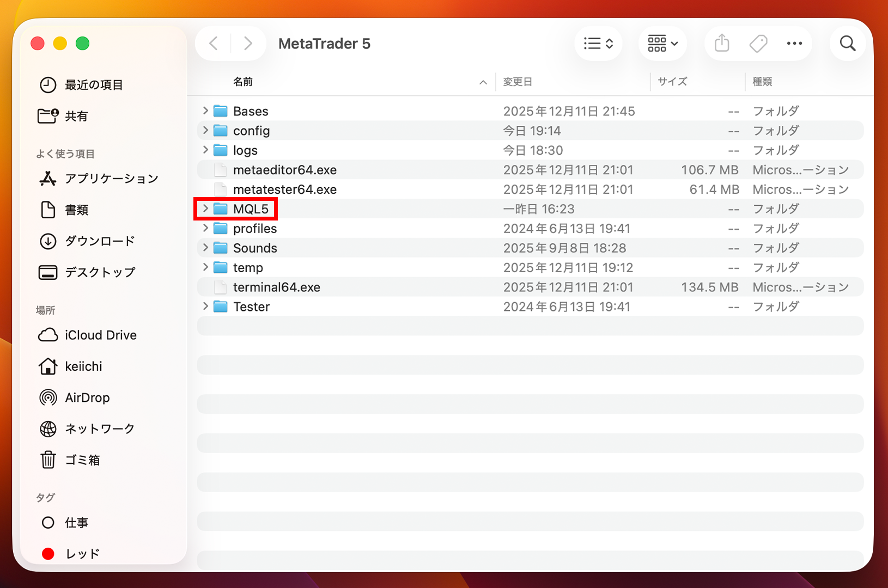Go back with the left arrow

click(214, 44)
